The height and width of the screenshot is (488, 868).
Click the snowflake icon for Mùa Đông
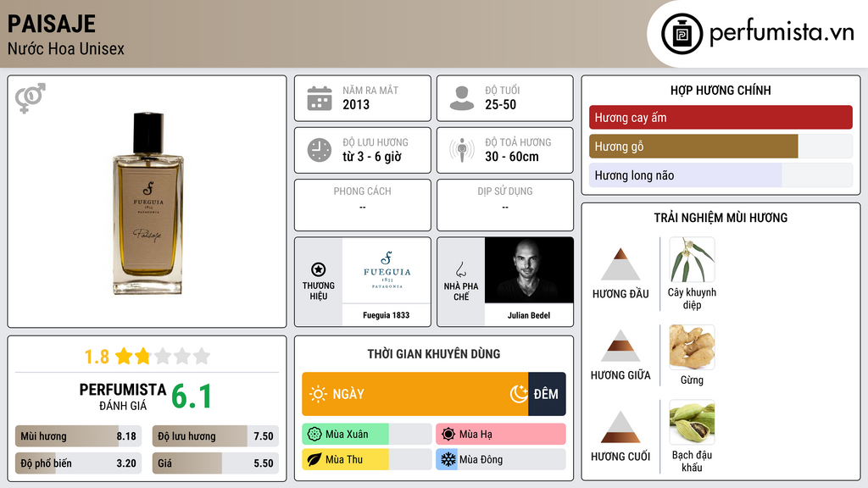(x=448, y=459)
